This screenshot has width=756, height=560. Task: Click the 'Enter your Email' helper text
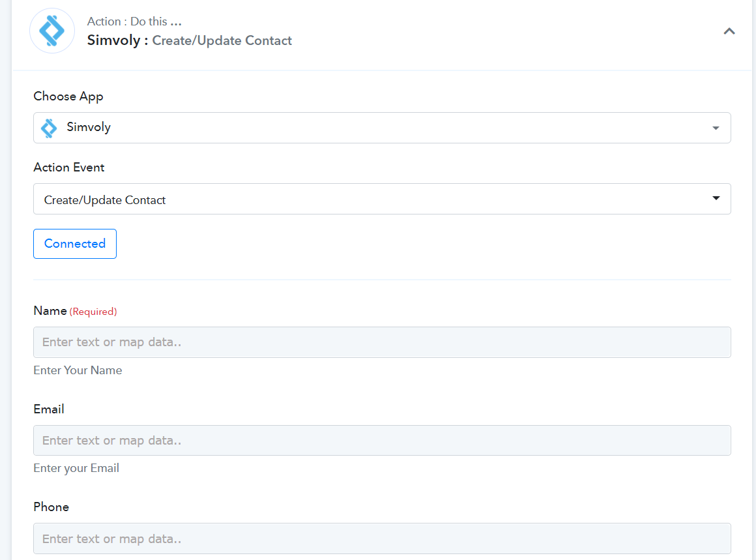click(x=76, y=468)
